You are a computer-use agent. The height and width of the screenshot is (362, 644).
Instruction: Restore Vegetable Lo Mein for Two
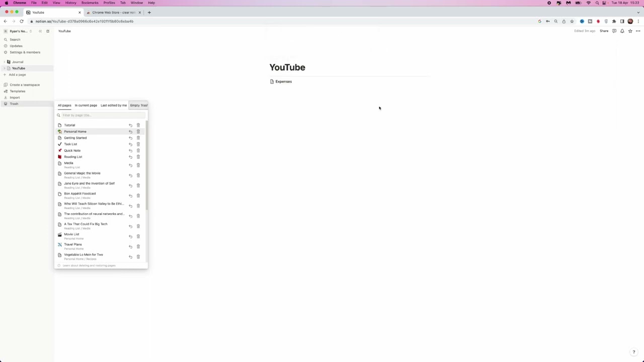coord(130,257)
